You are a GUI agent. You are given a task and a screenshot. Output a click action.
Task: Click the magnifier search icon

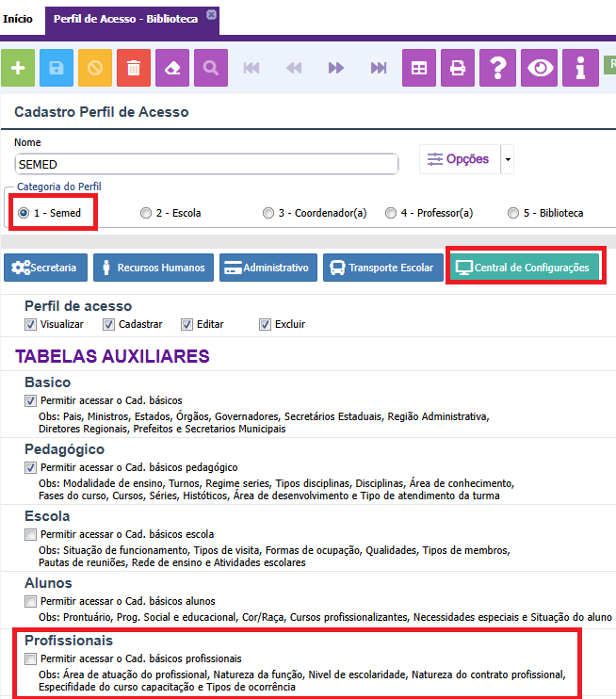pos(211,68)
